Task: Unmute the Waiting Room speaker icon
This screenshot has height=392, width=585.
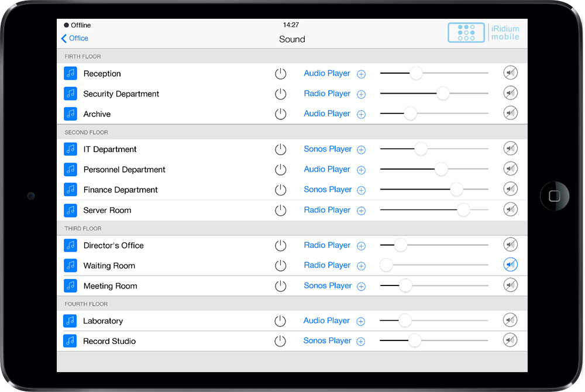Action: tap(511, 265)
